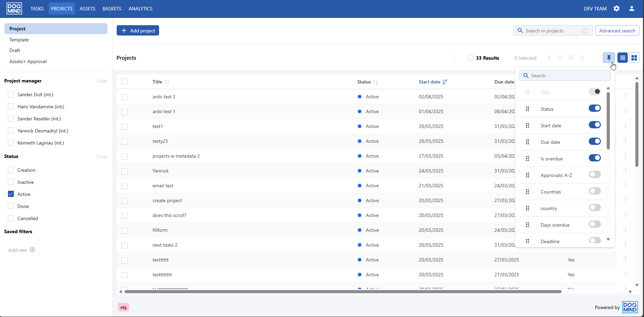Click the column panel Search field
644x317 pixels.
click(x=565, y=76)
